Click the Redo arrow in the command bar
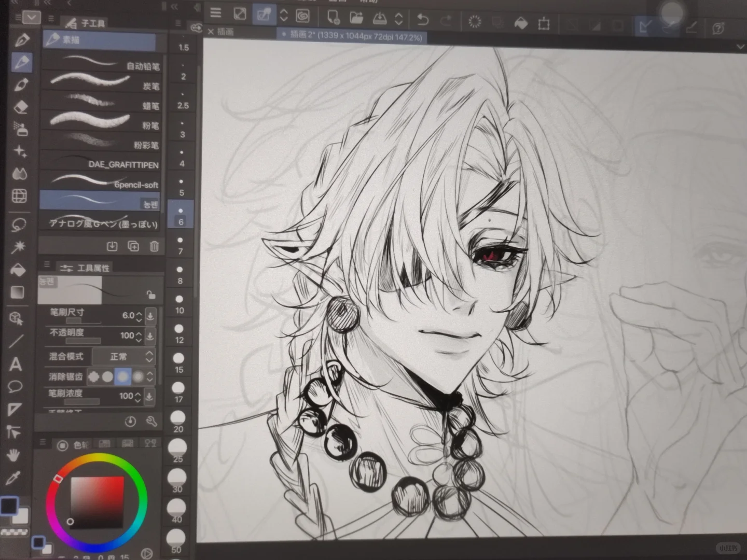The height and width of the screenshot is (560, 747). [446, 21]
